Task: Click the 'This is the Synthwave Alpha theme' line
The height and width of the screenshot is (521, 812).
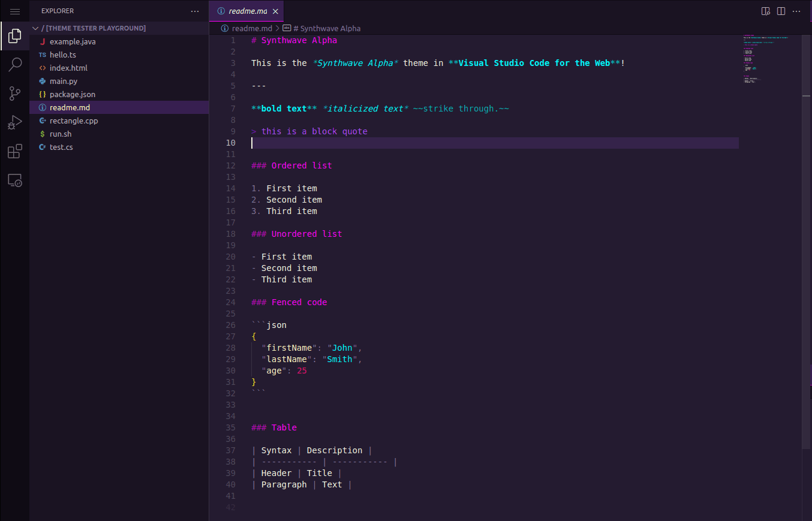Action: point(438,64)
